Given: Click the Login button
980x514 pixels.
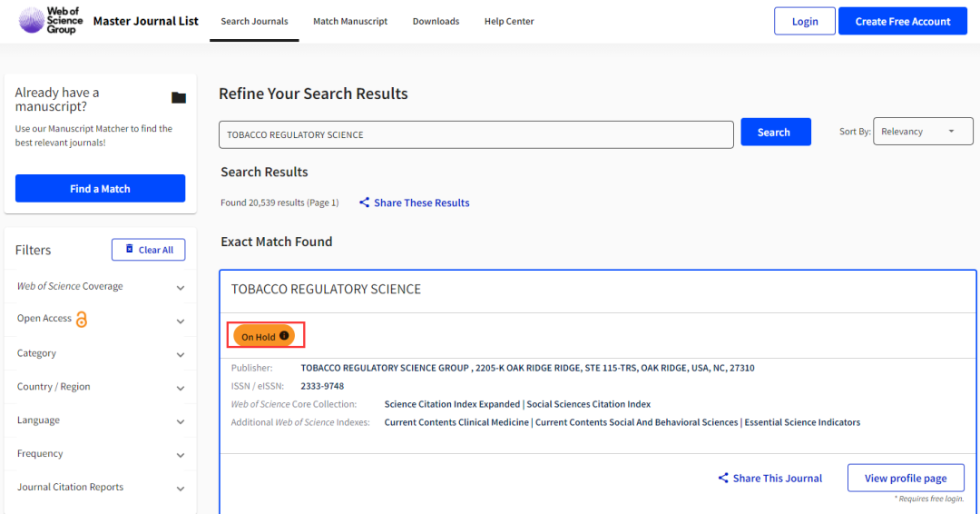Looking at the screenshot, I should 804,21.
